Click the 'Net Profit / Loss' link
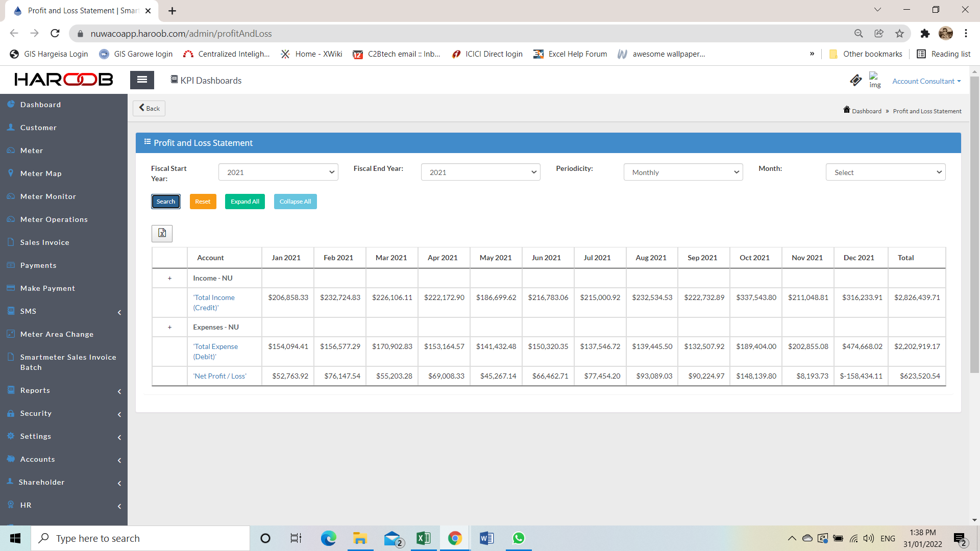This screenshot has width=980, height=551. coord(219,376)
